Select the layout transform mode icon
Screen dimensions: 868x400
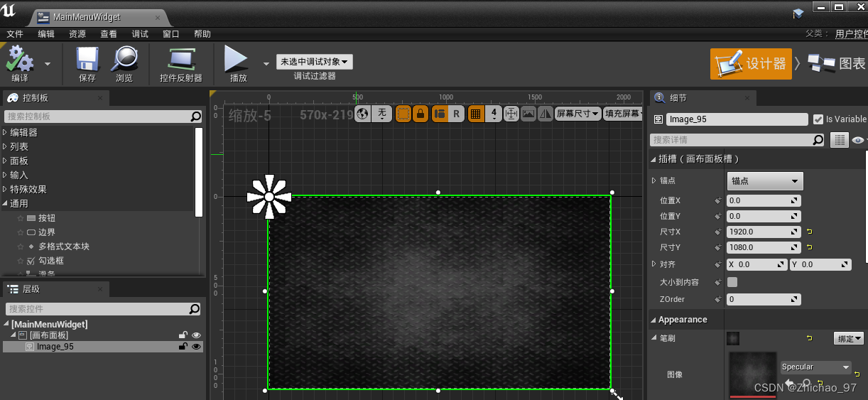tap(440, 114)
